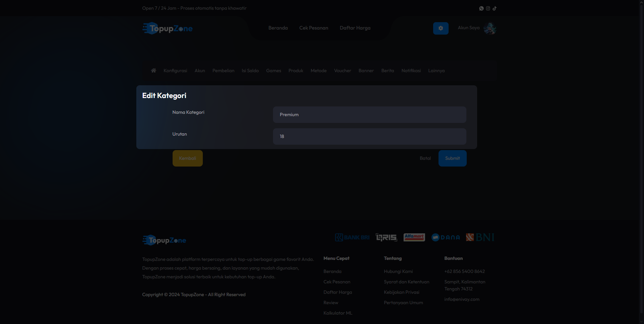
Task: Click the phone number +62 856 5400 8642
Action: click(464, 271)
